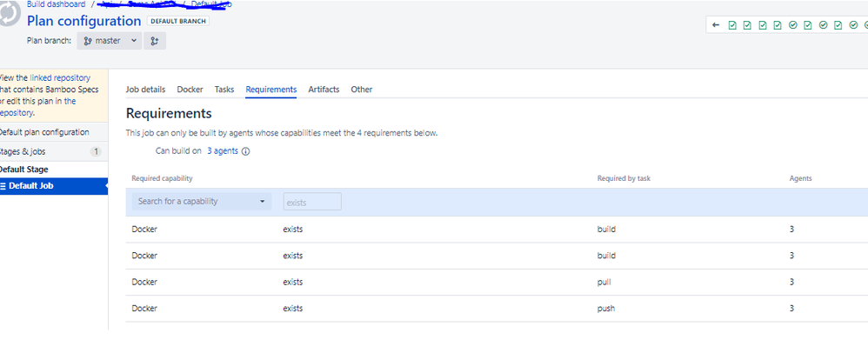
Task: Click the Required capability column header
Action: pos(162,178)
